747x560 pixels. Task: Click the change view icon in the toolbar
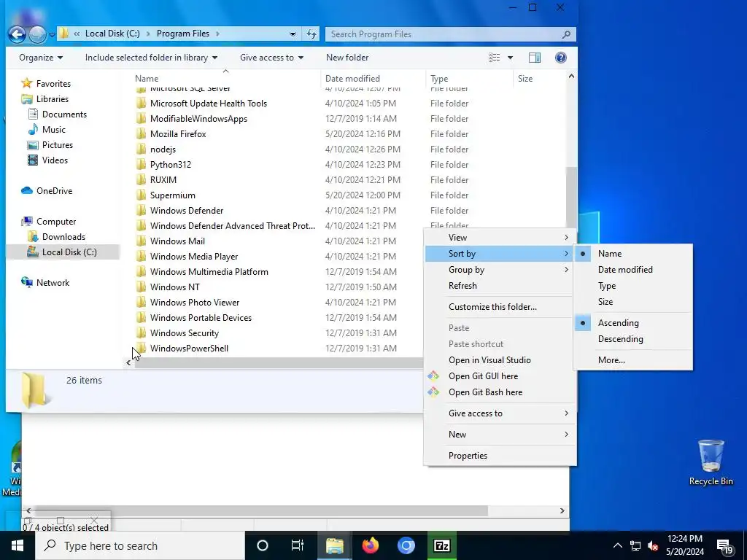point(494,58)
